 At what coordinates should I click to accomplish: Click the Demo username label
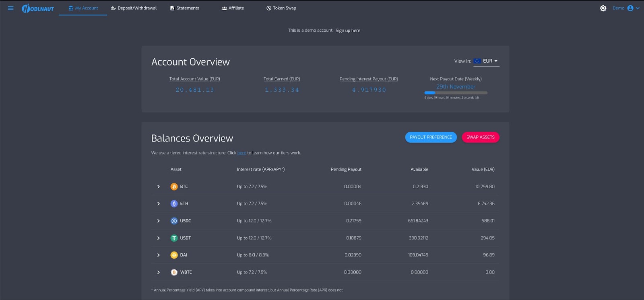[619, 8]
